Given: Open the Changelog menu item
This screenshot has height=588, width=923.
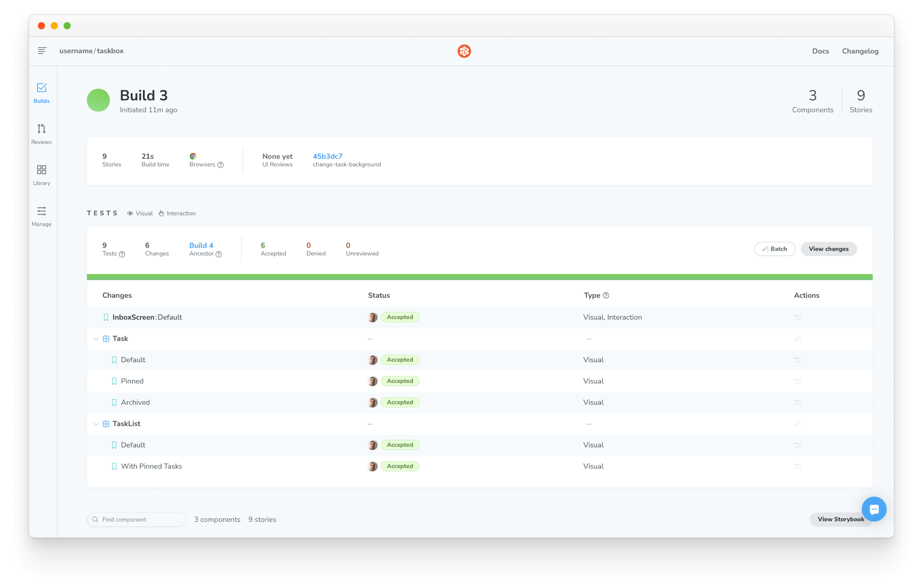Looking at the screenshot, I should pos(860,50).
